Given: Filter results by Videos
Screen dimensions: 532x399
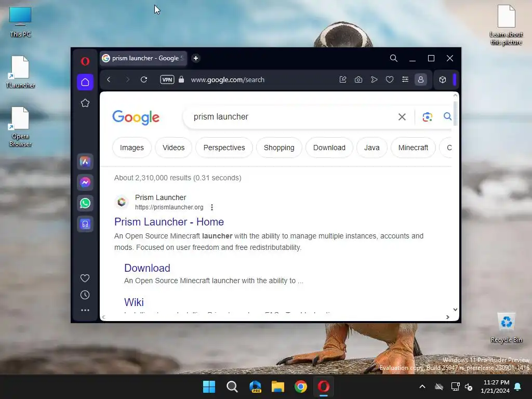Looking at the screenshot, I should click(x=174, y=148).
